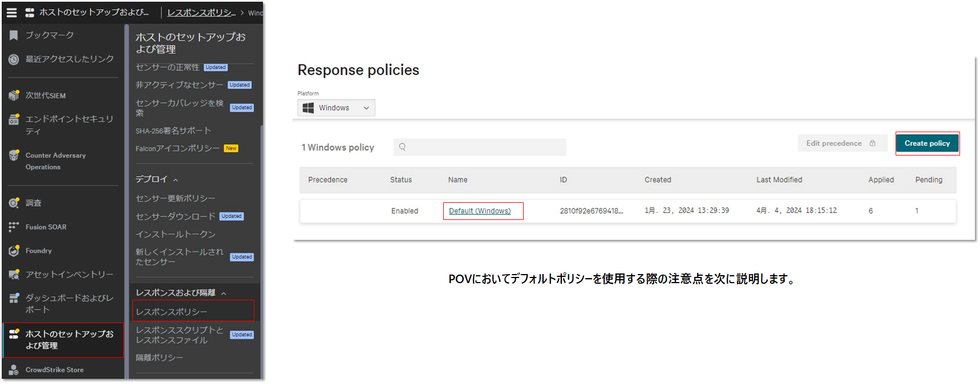Click the lock icon on Edit precedence
Screen dimensions: 980x384
(x=872, y=143)
